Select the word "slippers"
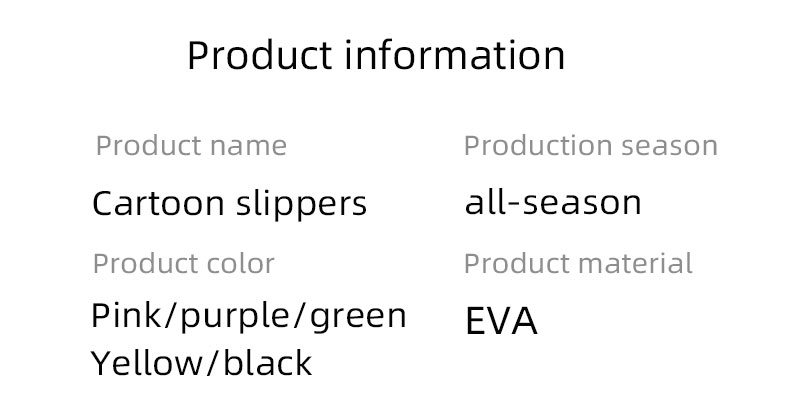Viewport: 790px width, 404px height. [303, 206]
